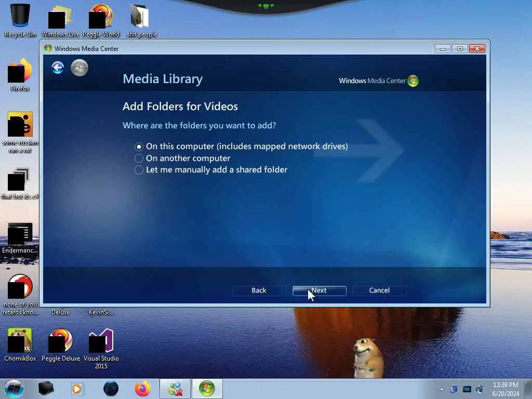The width and height of the screenshot is (532, 399).
Task: Show hidden system tray icons
Action: [442, 389]
